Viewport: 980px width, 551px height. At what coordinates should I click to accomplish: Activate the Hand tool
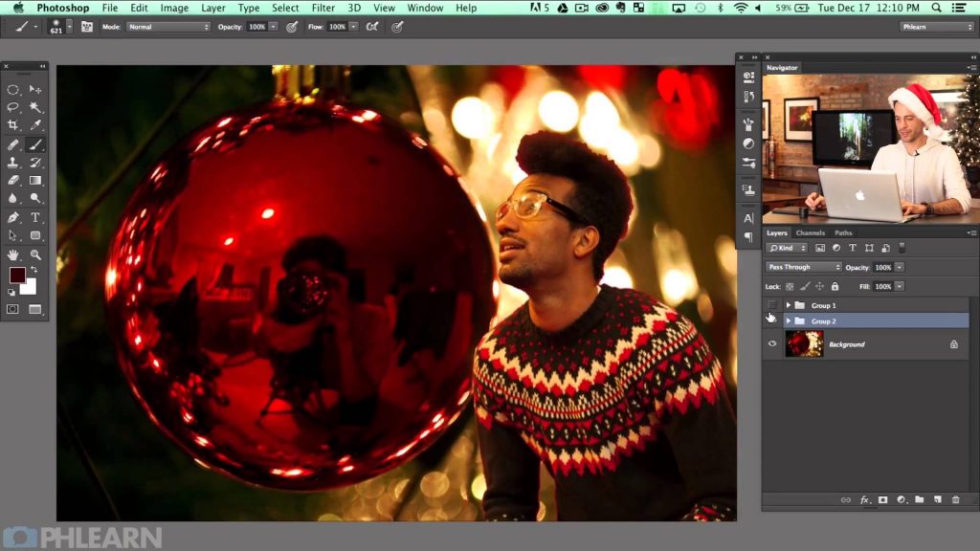click(13, 254)
